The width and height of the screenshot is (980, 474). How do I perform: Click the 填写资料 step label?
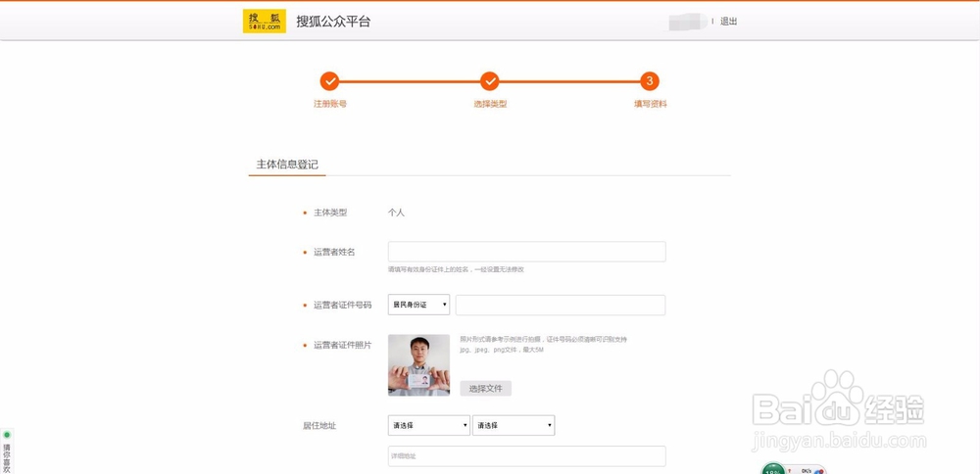pos(650,104)
